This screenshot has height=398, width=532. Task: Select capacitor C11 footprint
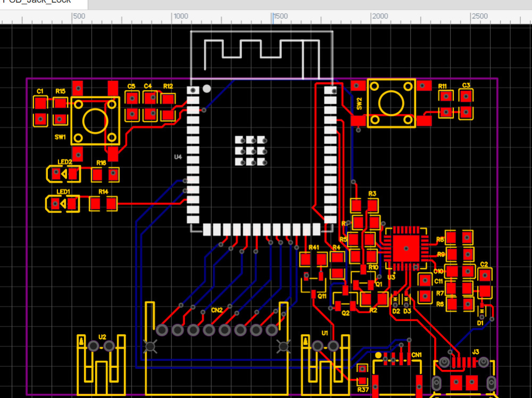click(425, 288)
